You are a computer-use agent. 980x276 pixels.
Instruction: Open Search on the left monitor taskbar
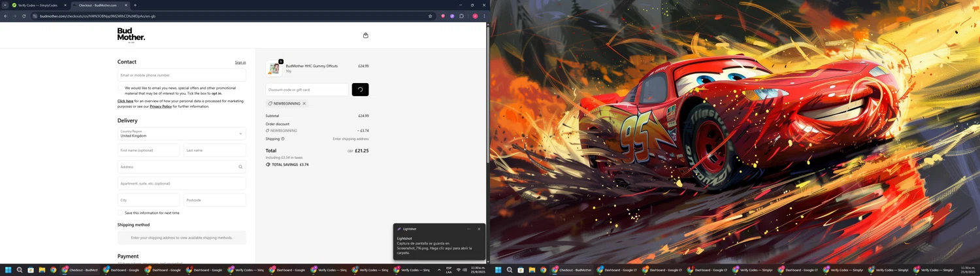point(20,269)
